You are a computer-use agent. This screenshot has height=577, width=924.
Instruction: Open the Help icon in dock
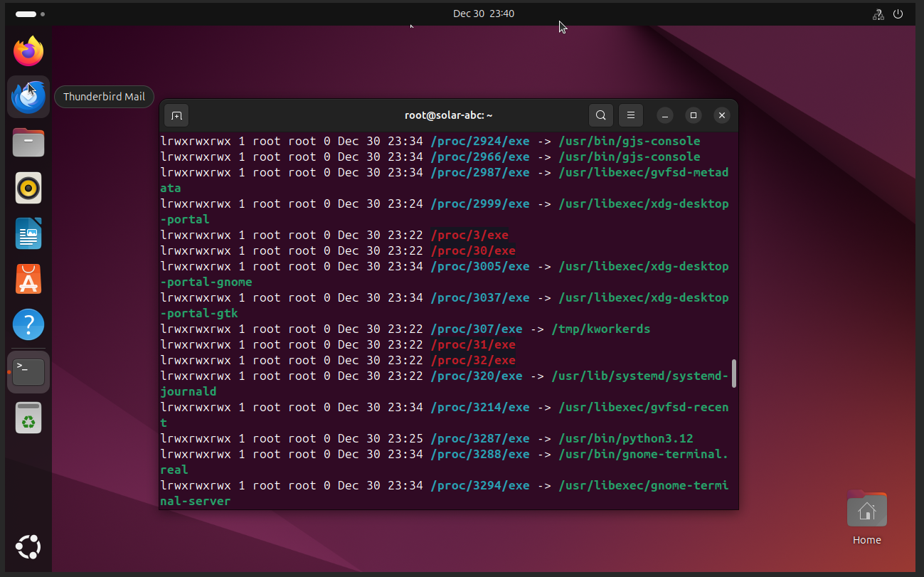click(x=28, y=325)
